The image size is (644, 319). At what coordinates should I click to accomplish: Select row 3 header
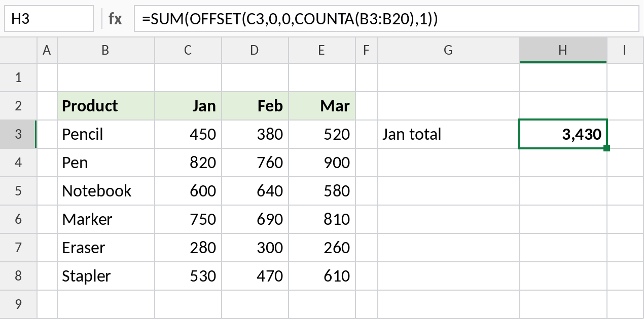coord(19,134)
